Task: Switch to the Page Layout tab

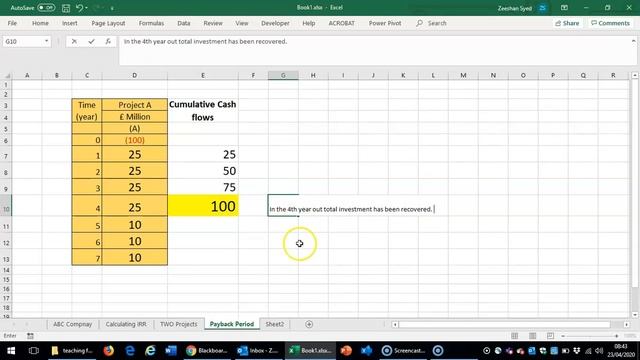Action: tap(108, 23)
